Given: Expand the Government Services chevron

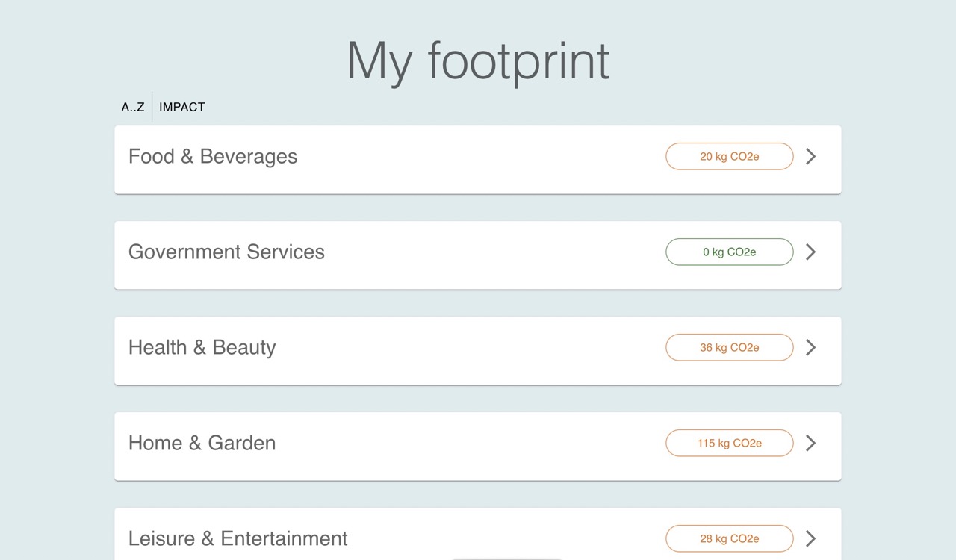Looking at the screenshot, I should pos(811,252).
